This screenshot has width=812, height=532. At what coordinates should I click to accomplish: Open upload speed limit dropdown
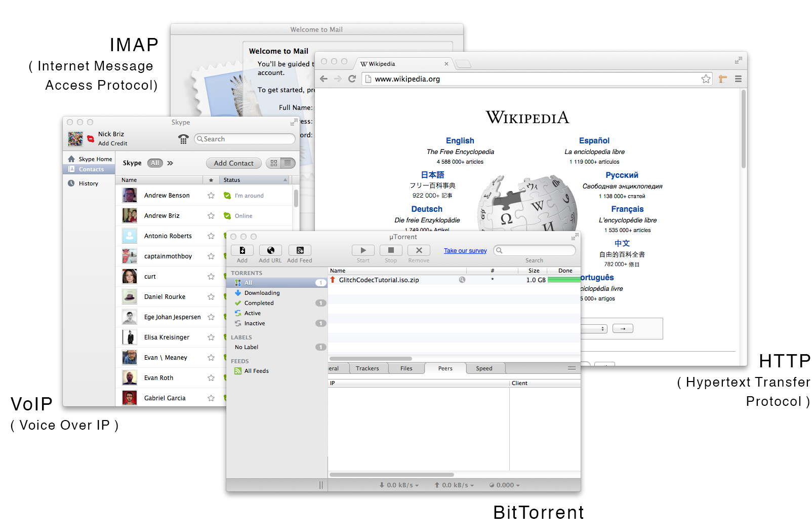click(455, 485)
